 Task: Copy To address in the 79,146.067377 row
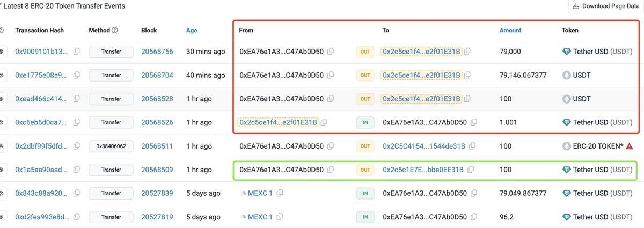click(x=467, y=75)
